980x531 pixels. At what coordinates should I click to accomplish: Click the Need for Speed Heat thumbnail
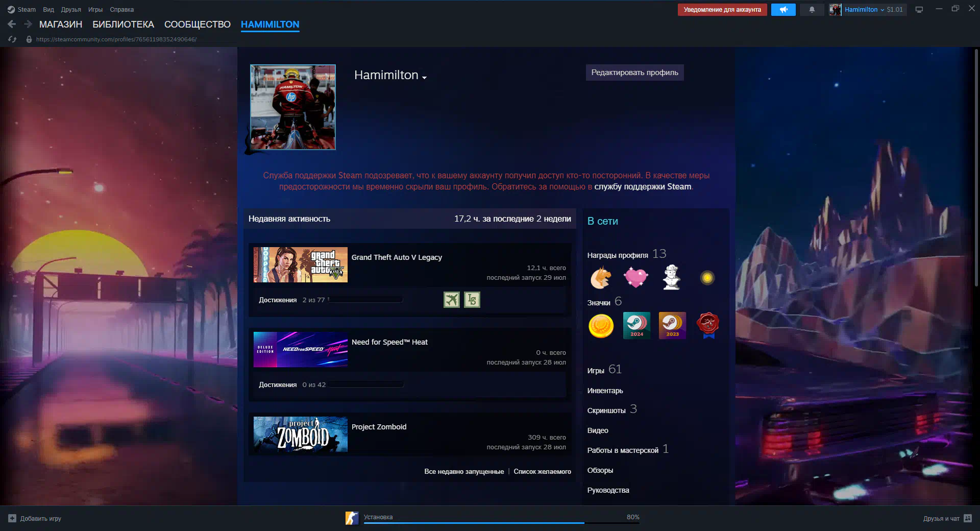pos(301,349)
